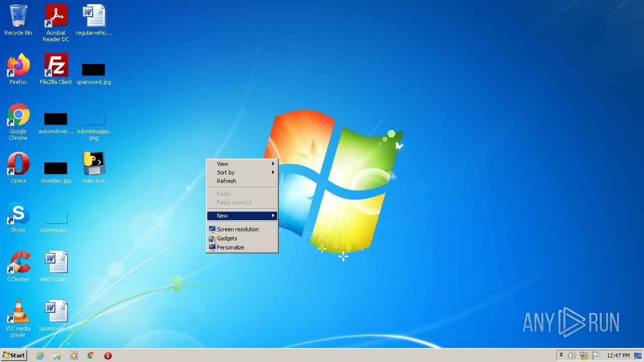Select the FileZilla Client shortcut
The width and height of the screenshot is (644, 362).
pyautogui.click(x=56, y=69)
